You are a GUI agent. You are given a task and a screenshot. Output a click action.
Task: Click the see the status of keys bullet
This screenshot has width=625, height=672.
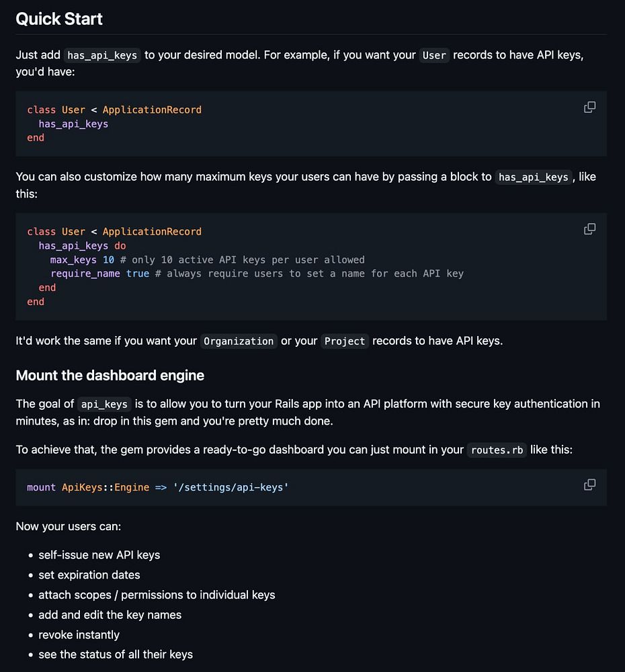pyautogui.click(x=116, y=655)
